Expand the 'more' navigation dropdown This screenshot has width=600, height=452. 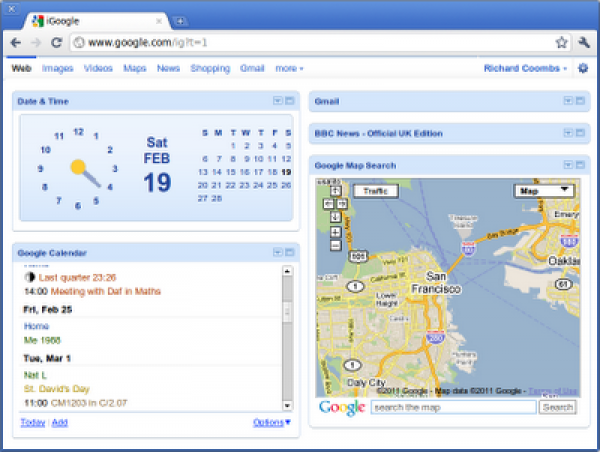[289, 69]
